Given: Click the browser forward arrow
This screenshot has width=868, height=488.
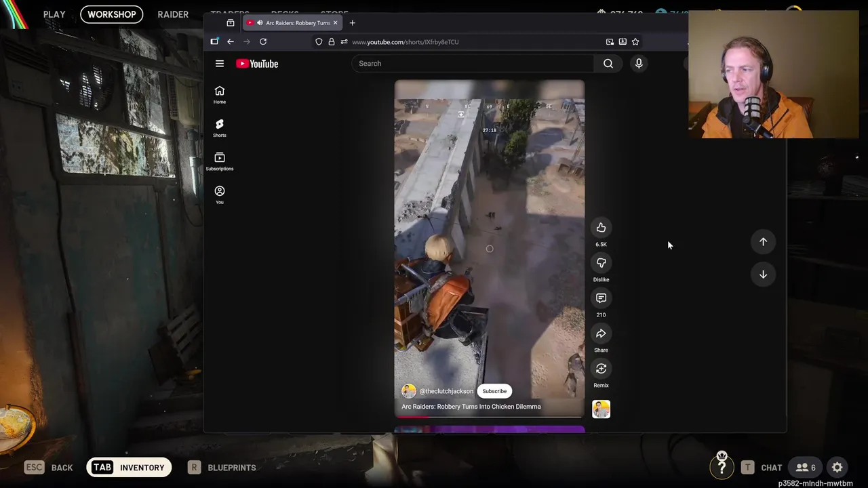Looking at the screenshot, I should (x=247, y=42).
